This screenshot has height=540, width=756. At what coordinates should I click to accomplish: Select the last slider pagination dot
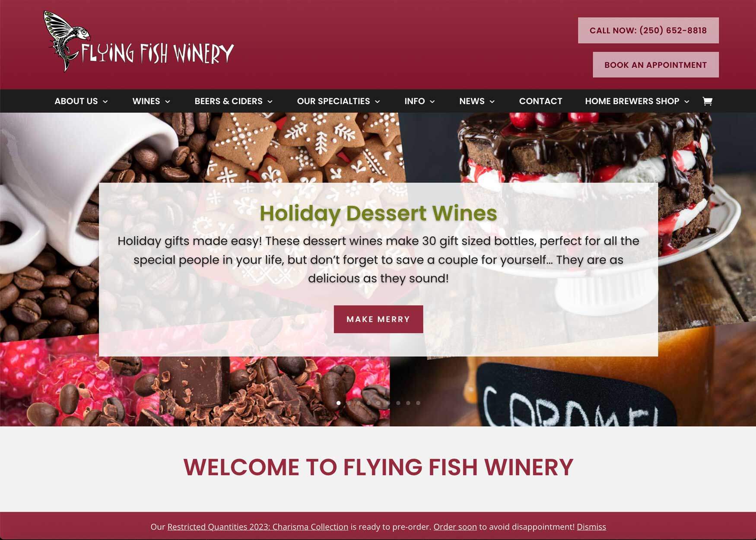point(418,403)
